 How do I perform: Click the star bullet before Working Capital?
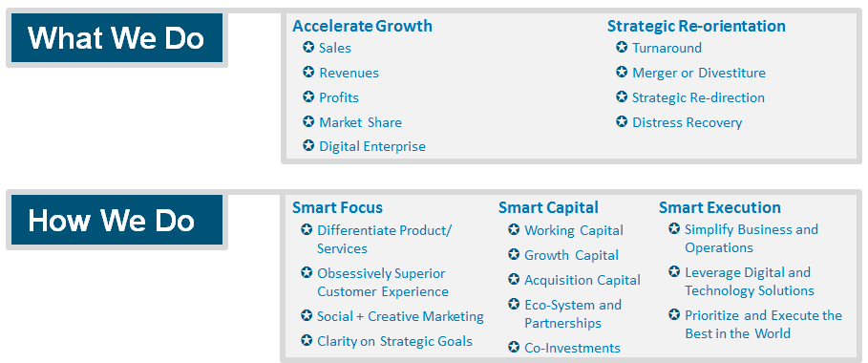click(x=514, y=229)
